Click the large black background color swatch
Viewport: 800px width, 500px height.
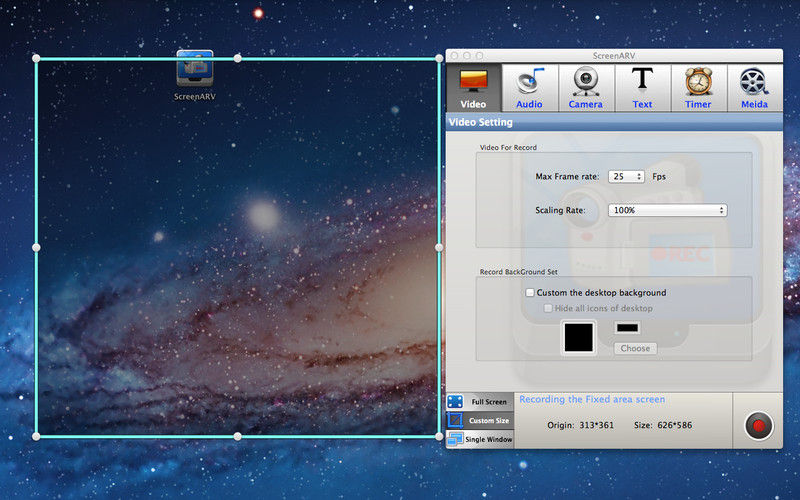click(x=580, y=337)
